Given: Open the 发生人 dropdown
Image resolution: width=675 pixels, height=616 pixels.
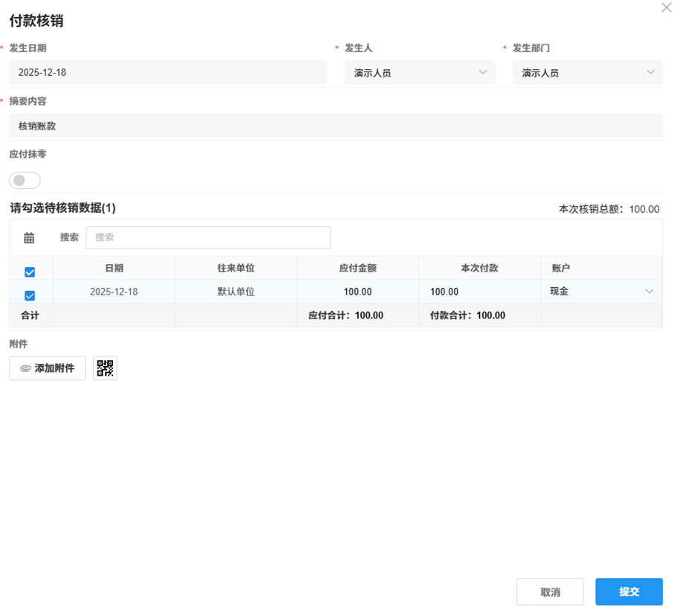Looking at the screenshot, I should tap(420, 72).
